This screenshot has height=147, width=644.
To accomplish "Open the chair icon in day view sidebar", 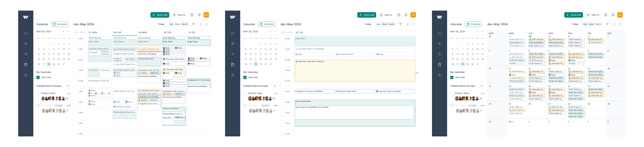I will coord(232,44).
